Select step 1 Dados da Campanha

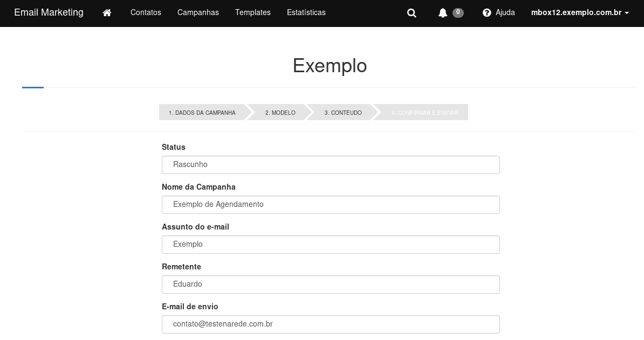pyautogui.click(x=202, y=113)
